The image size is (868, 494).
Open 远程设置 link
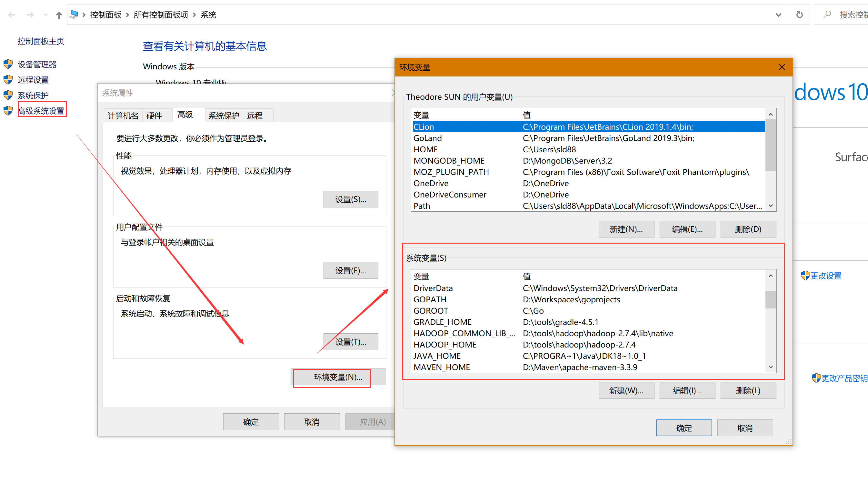33,80
